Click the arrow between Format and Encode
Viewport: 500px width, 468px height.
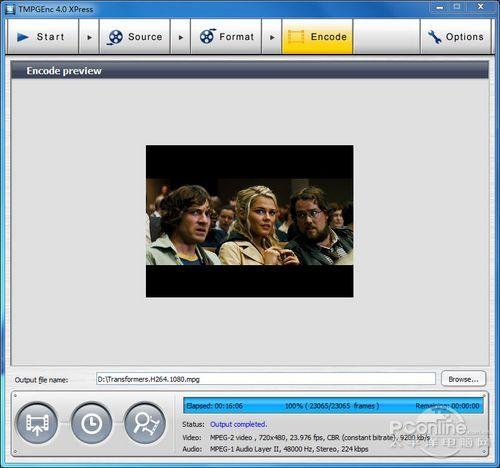coord(272,37)
